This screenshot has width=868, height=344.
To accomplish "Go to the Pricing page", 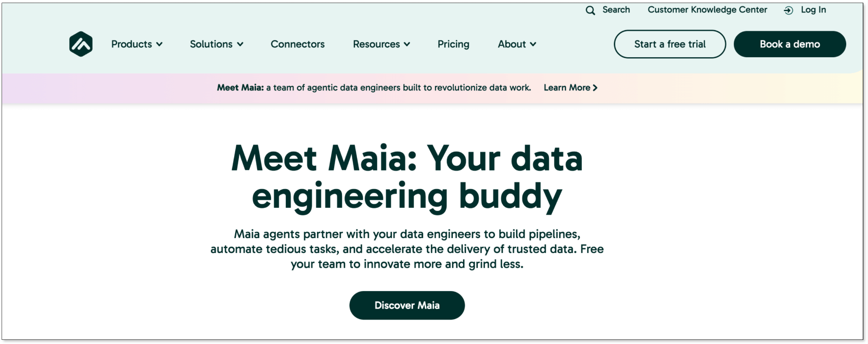I will 453,44.
